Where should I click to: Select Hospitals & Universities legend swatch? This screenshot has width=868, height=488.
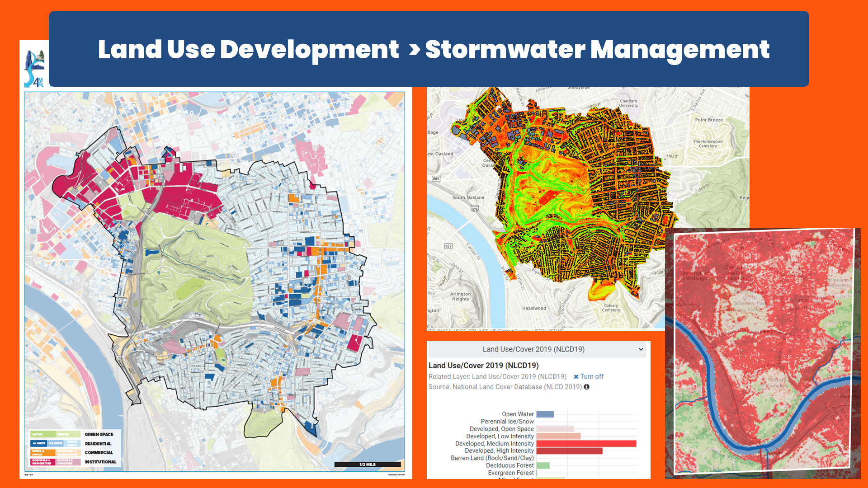tap(42, 462)
